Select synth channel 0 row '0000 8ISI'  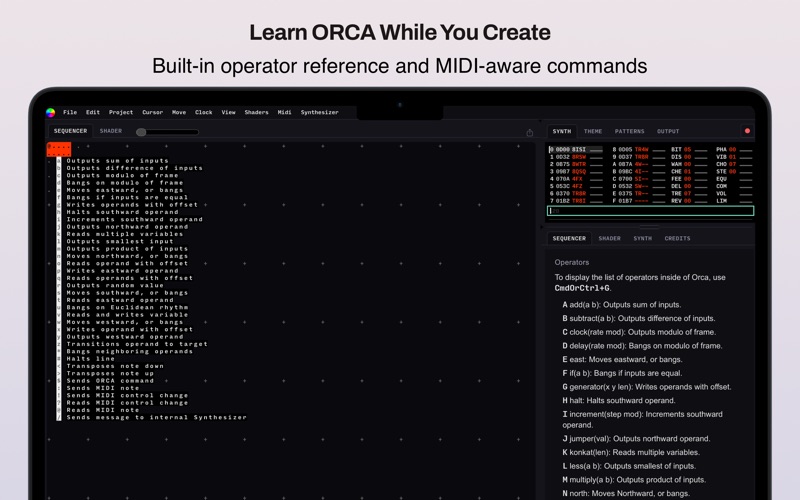click(x=576, y=149)
